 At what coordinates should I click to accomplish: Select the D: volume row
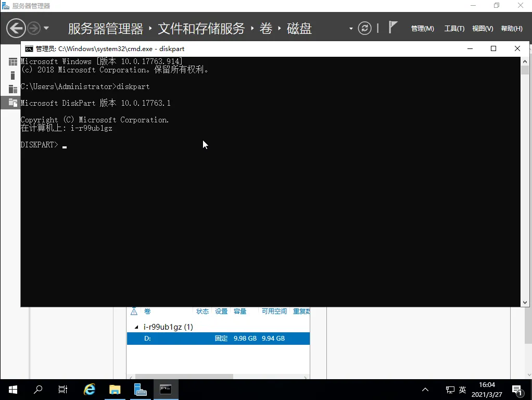tap(218, 339)
